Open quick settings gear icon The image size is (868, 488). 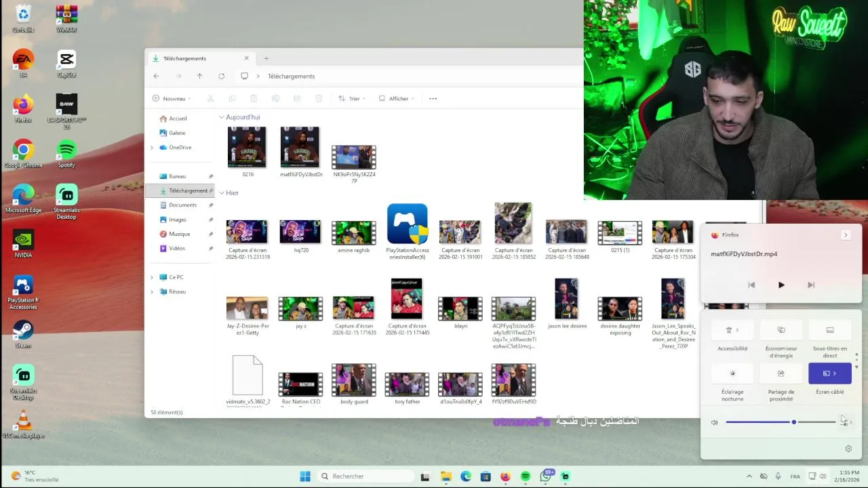click(848, 449)
